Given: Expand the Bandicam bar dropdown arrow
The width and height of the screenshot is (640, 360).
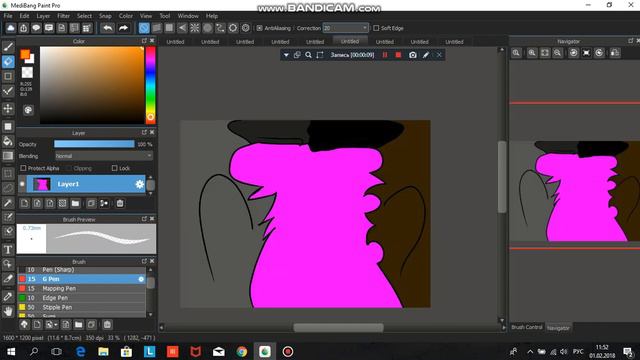Looking at the screenshot, I should pyautogui.click(x=286, y=55).
